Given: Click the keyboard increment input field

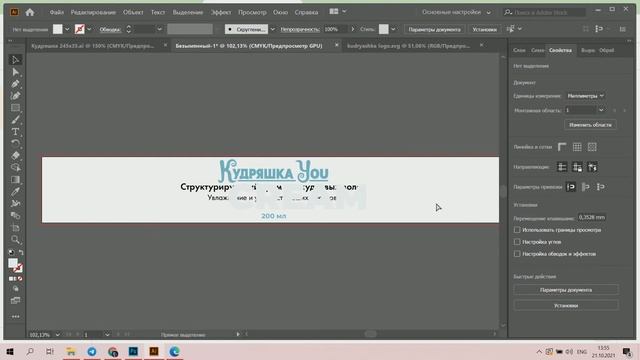Looking at the screenshot, I should pos(591,218).
